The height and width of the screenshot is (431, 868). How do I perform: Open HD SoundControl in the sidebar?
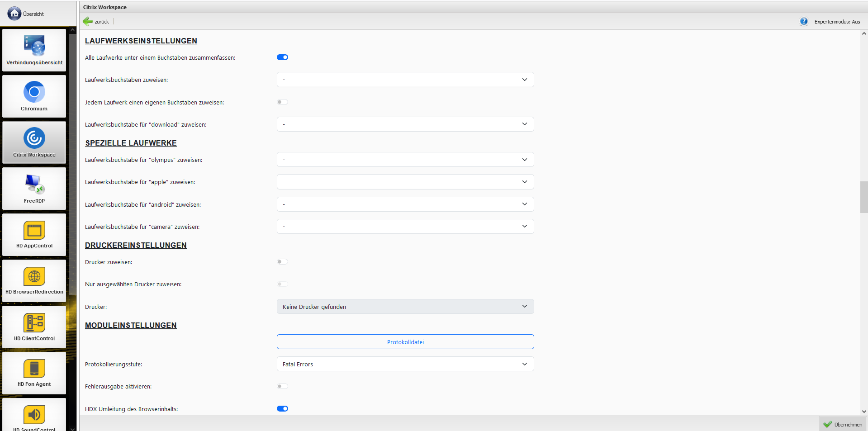pos(34,415)
